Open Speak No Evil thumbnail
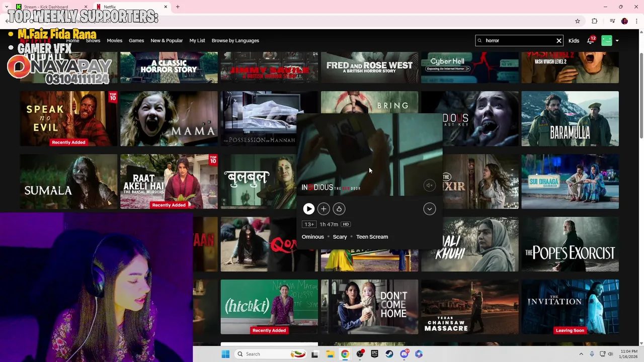644x362 pixels. 68,119
